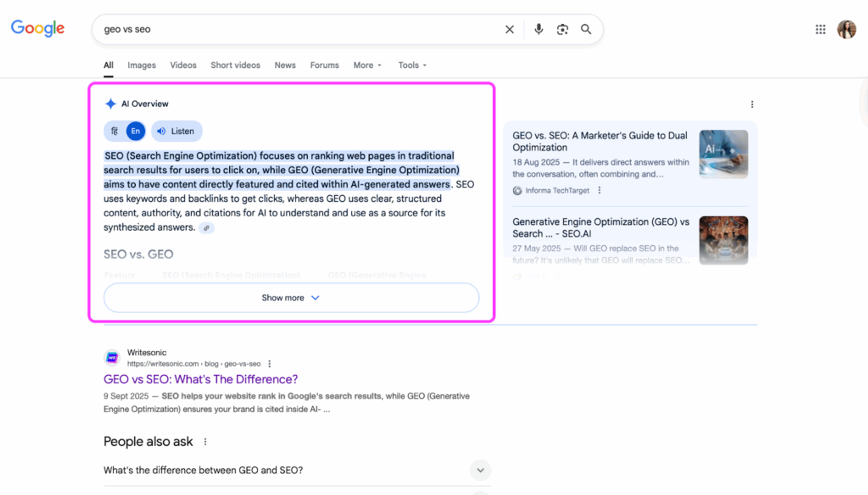Image resolution: width=868 pixels, height=495 pixels.
Task: Go to the News tab
Action: click(285, 65)
